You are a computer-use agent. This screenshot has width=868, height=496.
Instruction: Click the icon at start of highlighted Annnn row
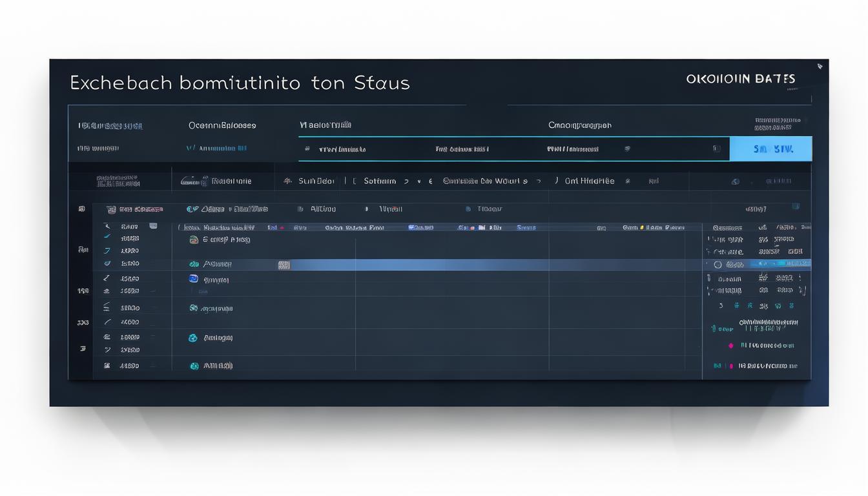point(193,264)
